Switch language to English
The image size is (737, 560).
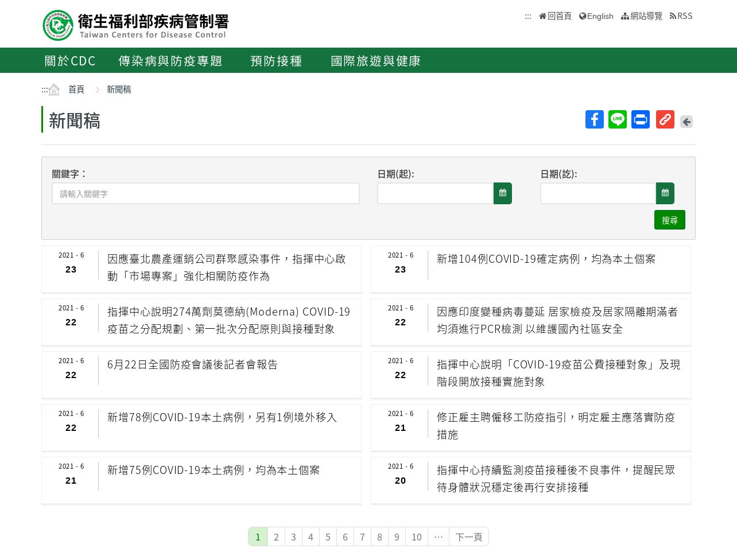596,16
